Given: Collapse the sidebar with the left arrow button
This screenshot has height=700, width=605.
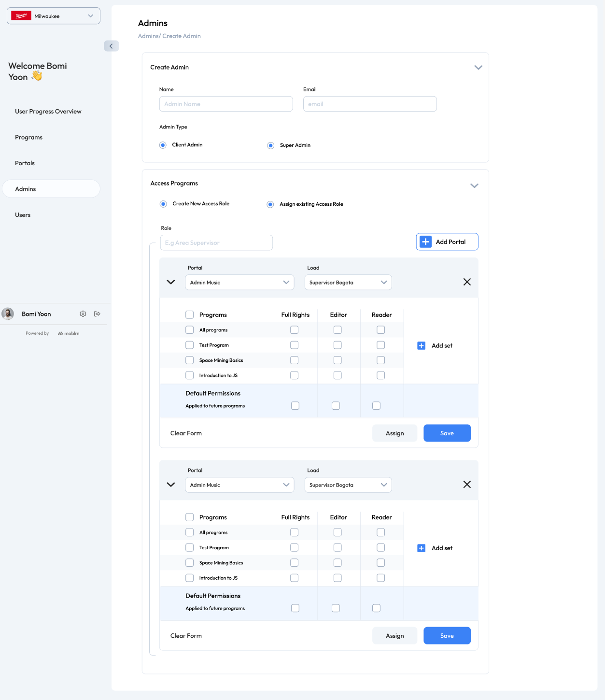Looking at the screenshot, I should [x=111, y=46].
